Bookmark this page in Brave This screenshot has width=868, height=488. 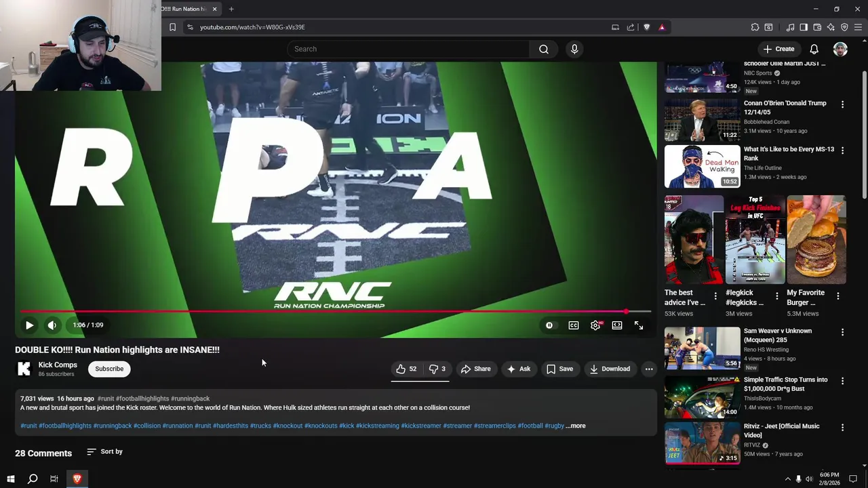172,27
